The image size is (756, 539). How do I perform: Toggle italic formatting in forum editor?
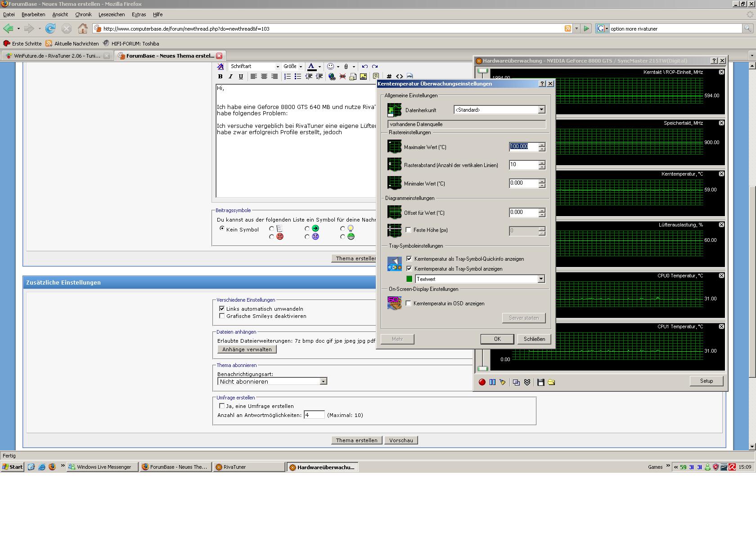(x=231, y=77)
